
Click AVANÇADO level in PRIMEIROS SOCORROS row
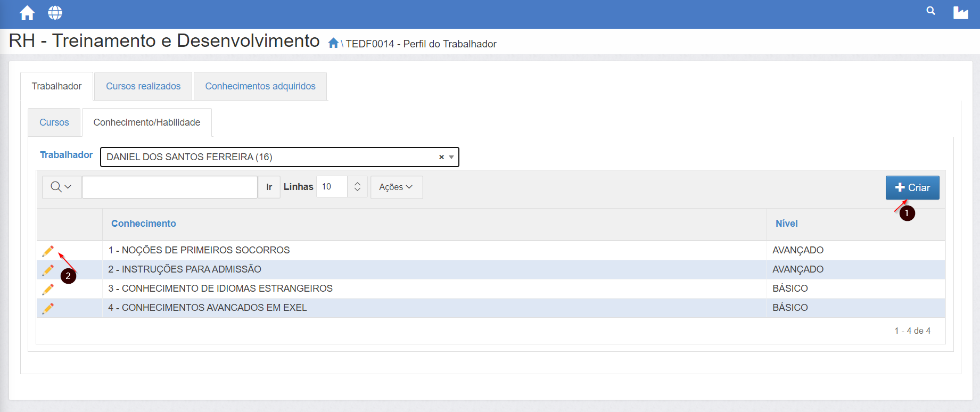[798, 250]
